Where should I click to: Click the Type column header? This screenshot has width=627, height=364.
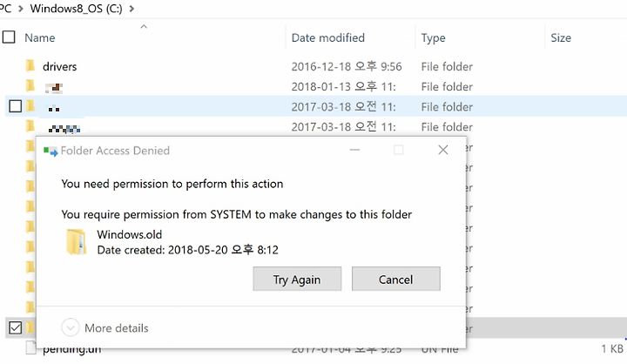(433, 38)
